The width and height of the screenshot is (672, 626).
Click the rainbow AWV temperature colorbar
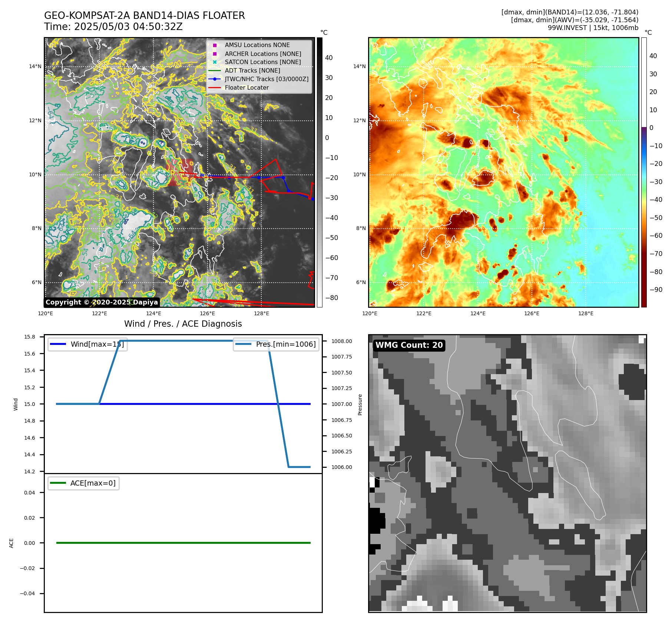tap(644, 172)
